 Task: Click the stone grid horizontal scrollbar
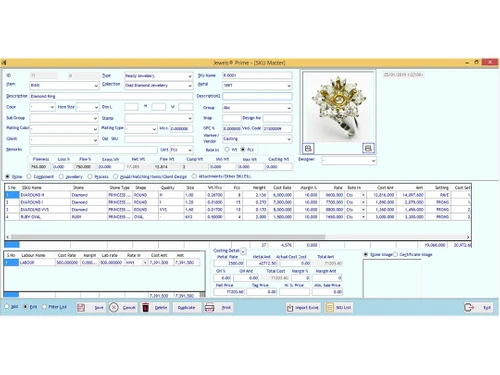[168, 237]
